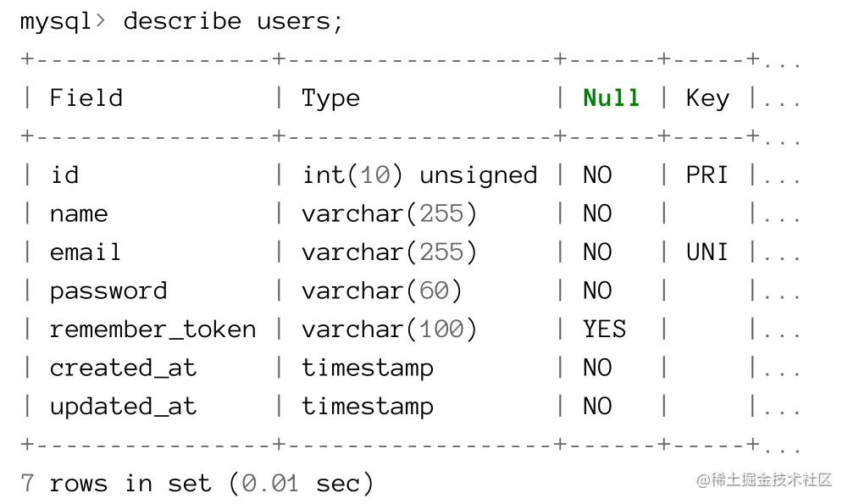Select the 'varchar(60)' type value

coord(382,291)
